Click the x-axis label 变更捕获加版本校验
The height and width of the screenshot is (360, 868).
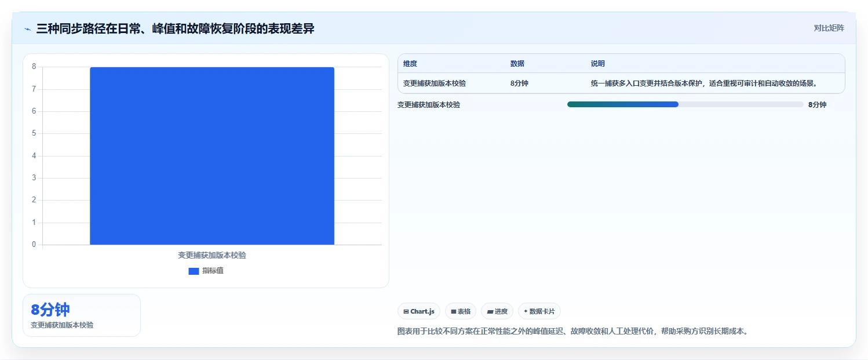(x=212, y=255)
